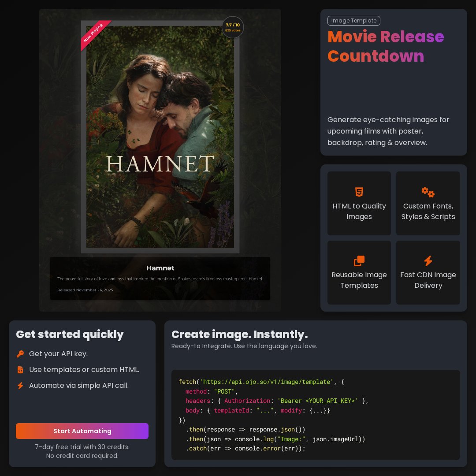Click the HTML5 icon above HTML to Quality Images
Viewport: 476px width, 476px height.
(359, 192)
